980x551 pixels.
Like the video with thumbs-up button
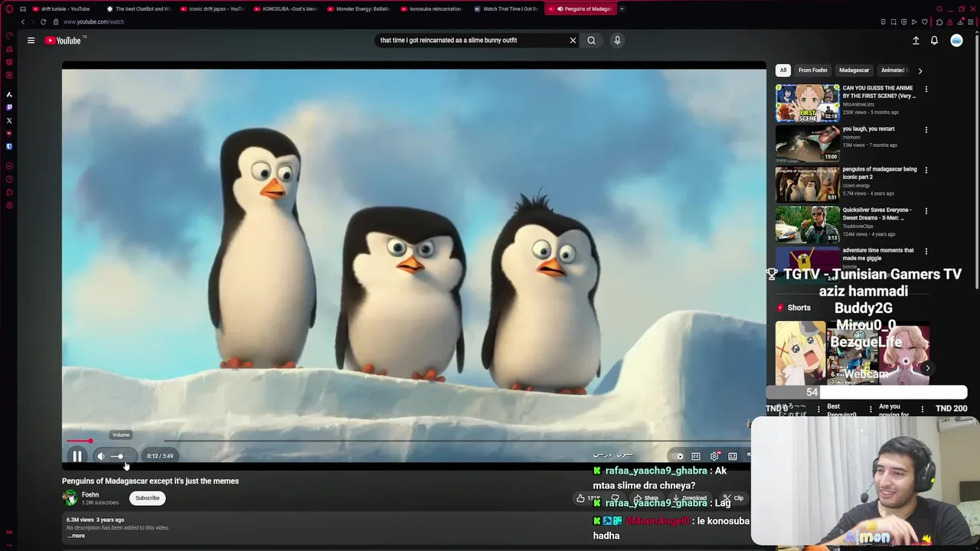(x=587, y=498)
